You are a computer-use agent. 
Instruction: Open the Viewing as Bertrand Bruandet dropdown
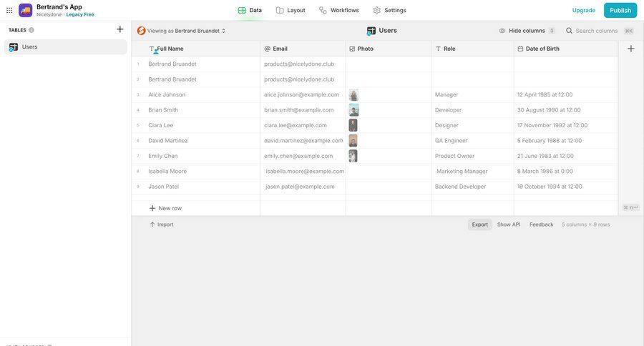click(182, 31)
